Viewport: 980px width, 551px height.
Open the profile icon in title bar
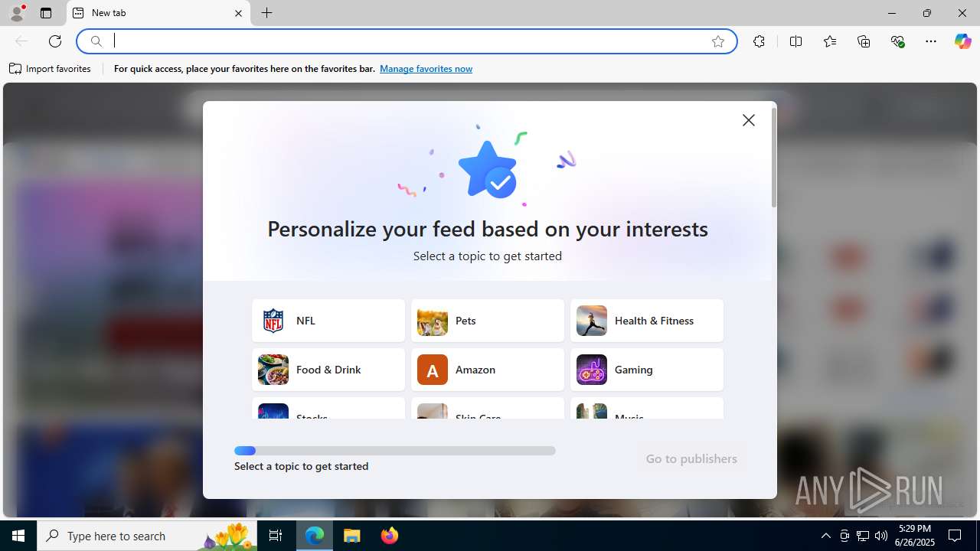pos(17,13)
